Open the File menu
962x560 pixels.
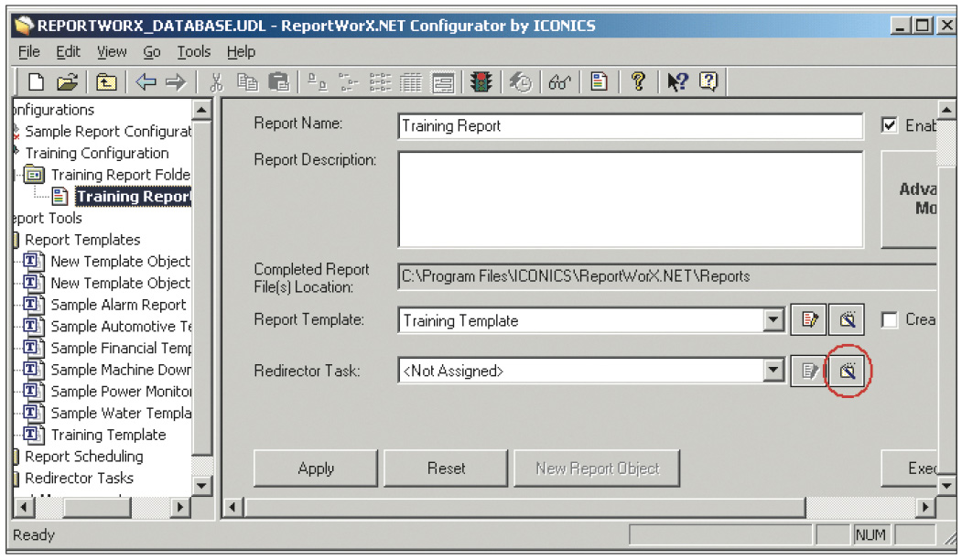pyautogui.click(x=29, y=52)
